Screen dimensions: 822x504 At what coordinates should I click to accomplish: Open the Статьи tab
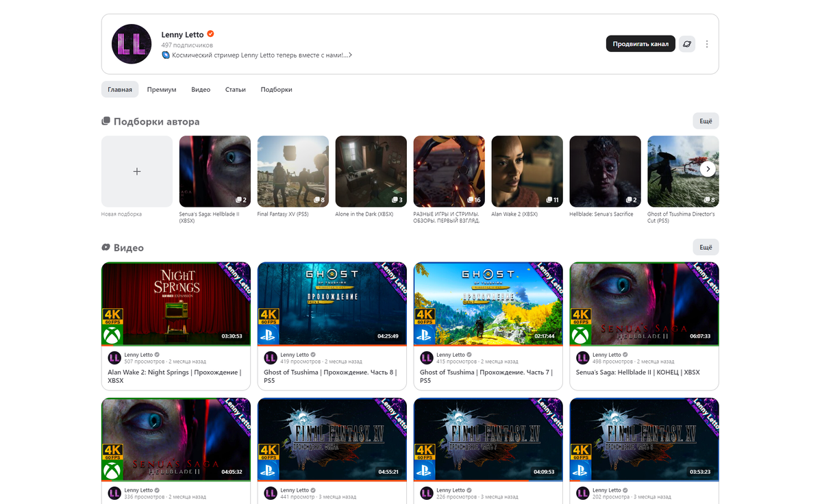click(236, 90)
